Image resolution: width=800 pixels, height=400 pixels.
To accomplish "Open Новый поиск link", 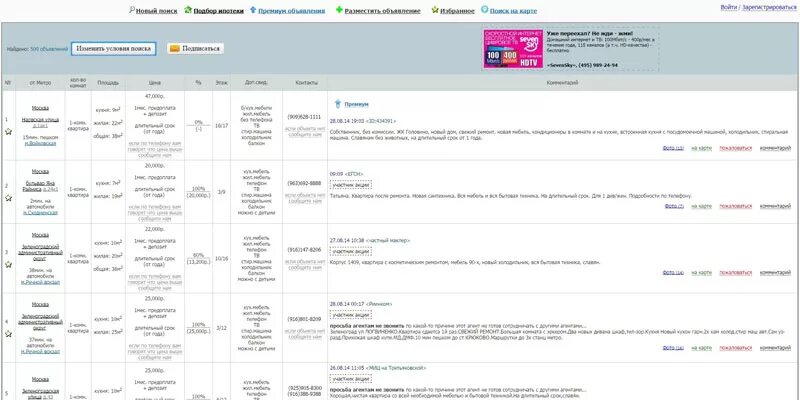I will coord(156,11).
